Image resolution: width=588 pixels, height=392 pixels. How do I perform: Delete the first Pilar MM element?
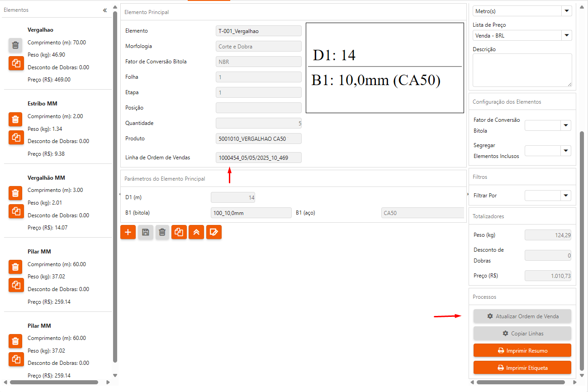click(15, 268)
